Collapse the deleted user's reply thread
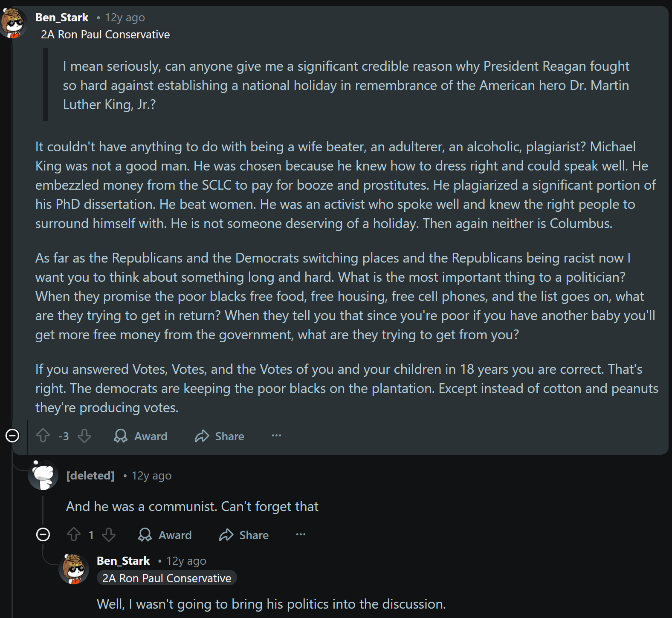Screen dimensions: 672x618 (43, 534)
